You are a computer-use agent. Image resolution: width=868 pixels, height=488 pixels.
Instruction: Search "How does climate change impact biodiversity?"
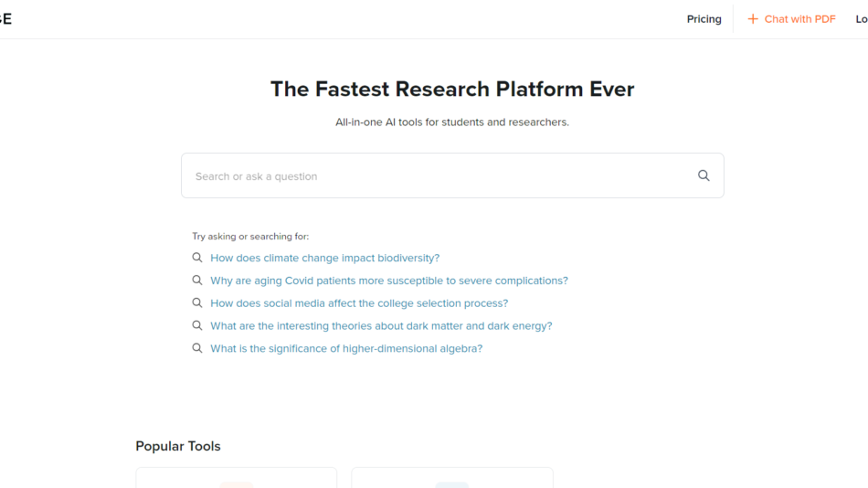[x=324, y=258]
